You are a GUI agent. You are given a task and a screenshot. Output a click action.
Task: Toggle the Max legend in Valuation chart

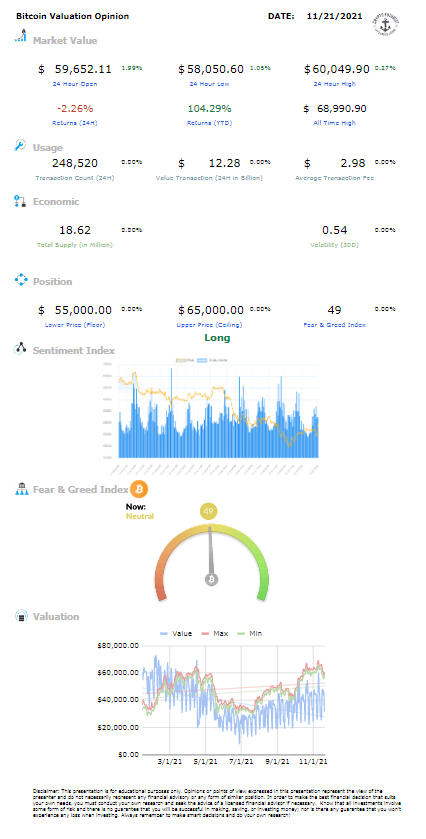point(215,634)
